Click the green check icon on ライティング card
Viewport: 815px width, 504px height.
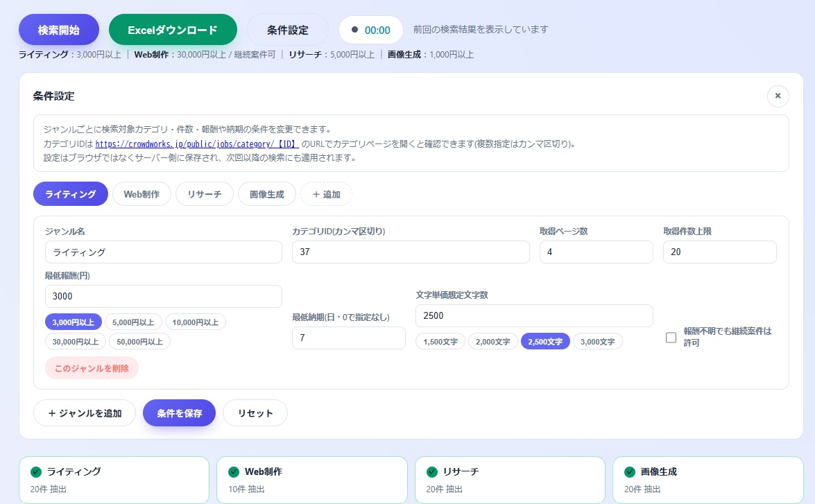pyautogui.click(x=36, y=472)
